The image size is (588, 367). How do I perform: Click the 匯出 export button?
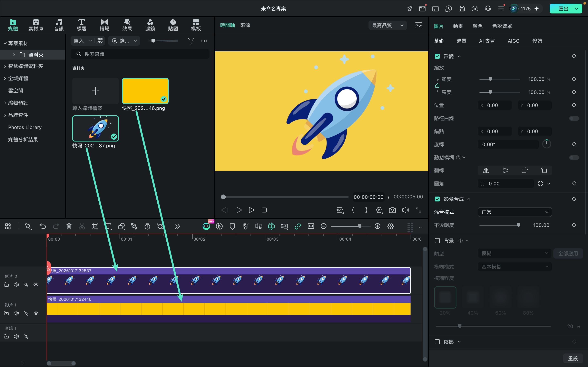pyautogui.click(x=563, y=9)
